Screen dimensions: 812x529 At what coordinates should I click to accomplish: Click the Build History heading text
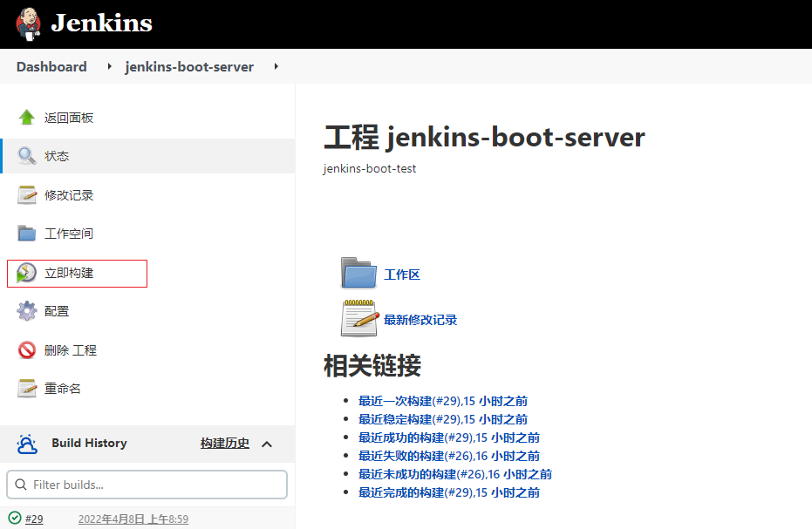click(89, 443)
